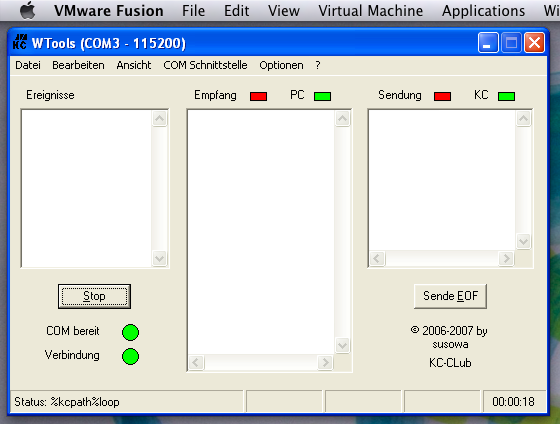Open the macOS File menu
This screenshot has width=560, height=424.
point(193,11)
